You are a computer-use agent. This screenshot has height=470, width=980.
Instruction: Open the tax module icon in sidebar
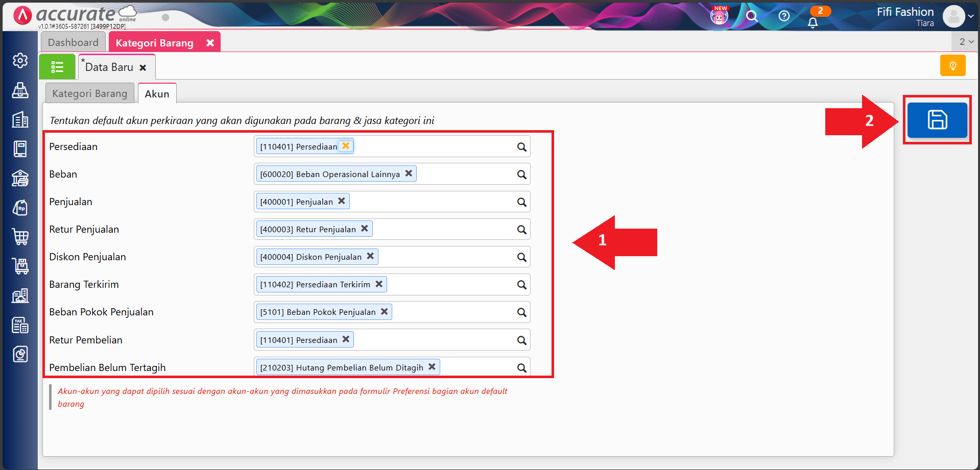point(20,325)
